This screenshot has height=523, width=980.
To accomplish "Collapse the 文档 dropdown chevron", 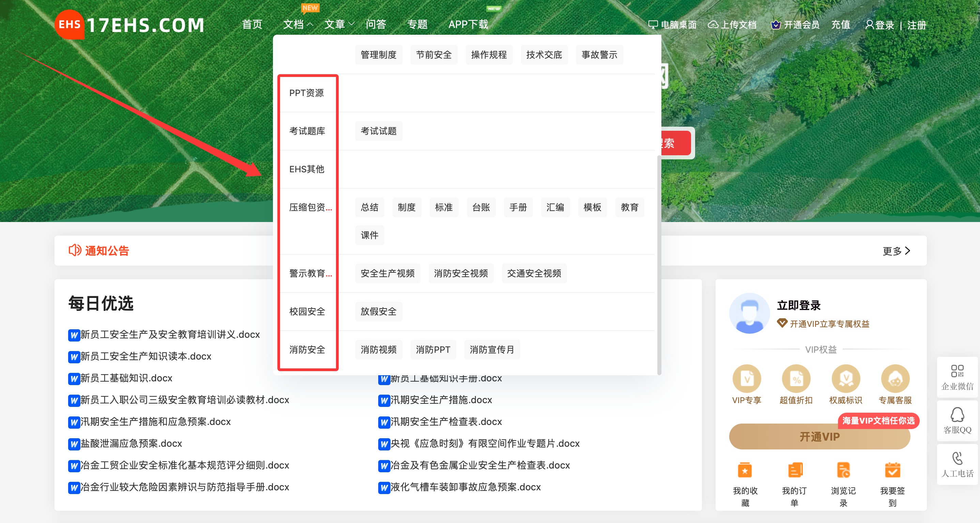I will 310,25.
